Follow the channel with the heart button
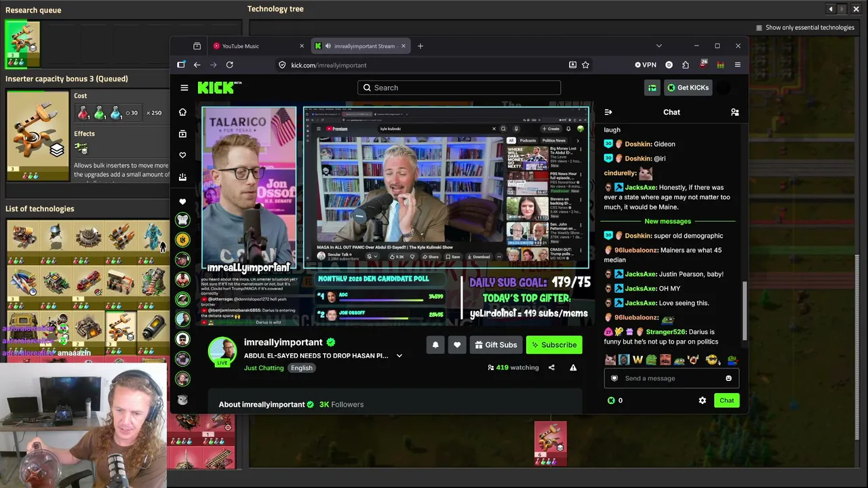Screen dimensions: 868x488 pos(457,345)
